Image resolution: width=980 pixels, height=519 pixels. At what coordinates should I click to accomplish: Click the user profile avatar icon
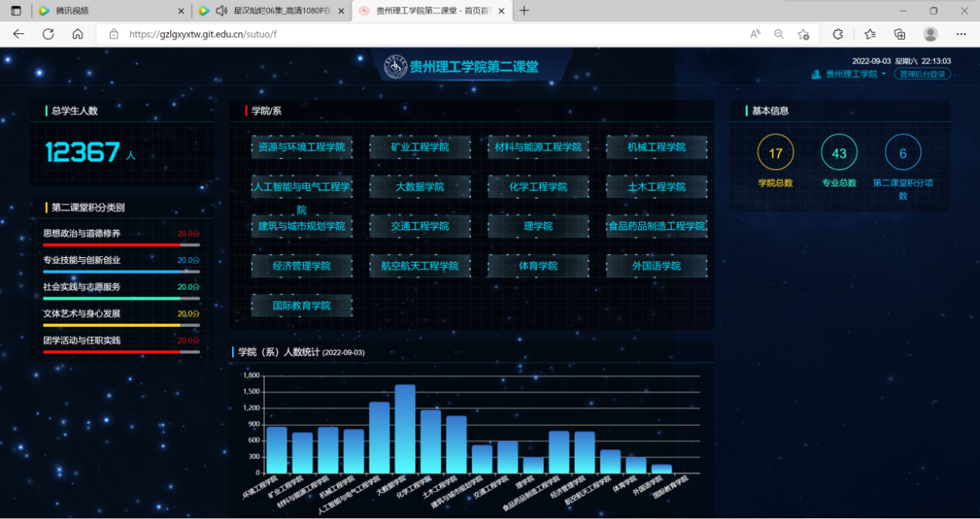pyautogui.click(x=931, y=34)
